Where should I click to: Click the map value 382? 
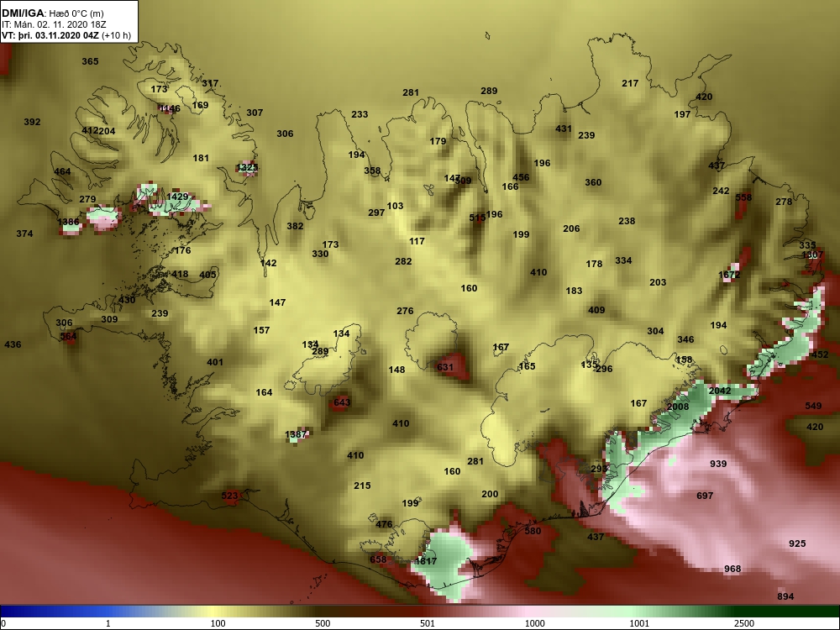295,226
